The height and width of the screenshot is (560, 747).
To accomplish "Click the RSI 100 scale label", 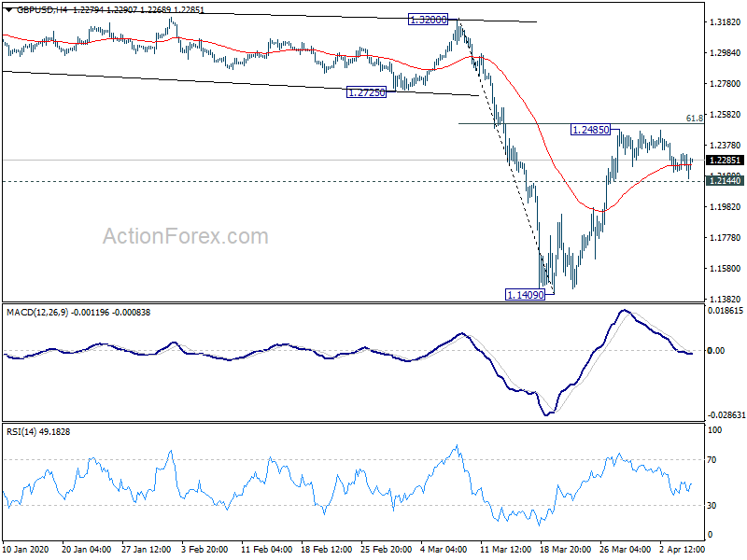I will pyautogui.click(x=714, y=430).
